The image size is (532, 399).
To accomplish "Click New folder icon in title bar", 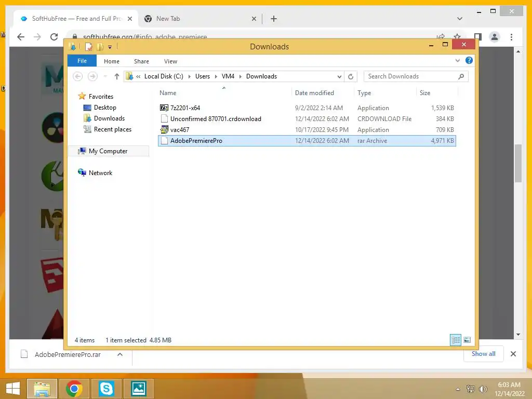I will (100, 47).
